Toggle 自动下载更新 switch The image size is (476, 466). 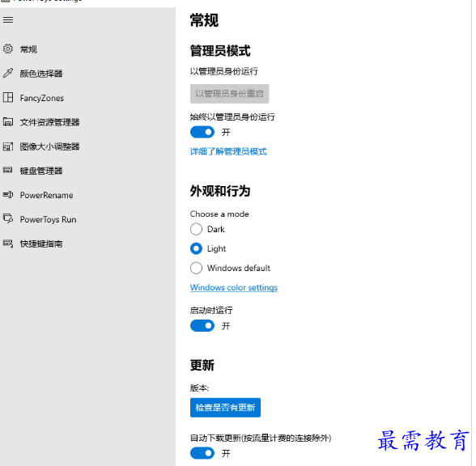pos(202,453)
